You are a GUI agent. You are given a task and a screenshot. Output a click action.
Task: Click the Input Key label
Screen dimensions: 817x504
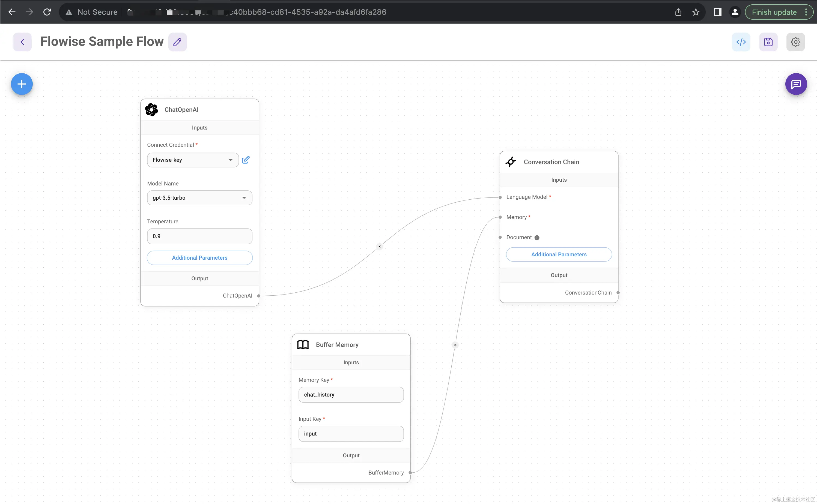[x=310, y=419]
